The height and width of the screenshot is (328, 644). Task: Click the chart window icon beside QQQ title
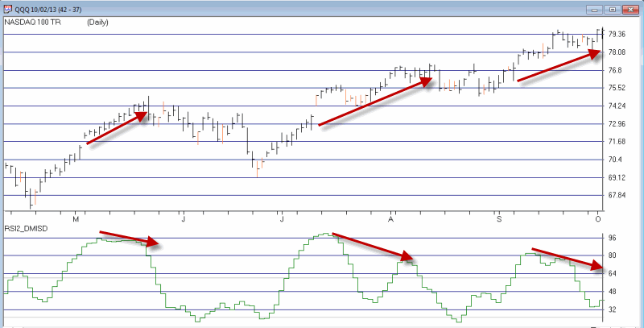[8, 9]
